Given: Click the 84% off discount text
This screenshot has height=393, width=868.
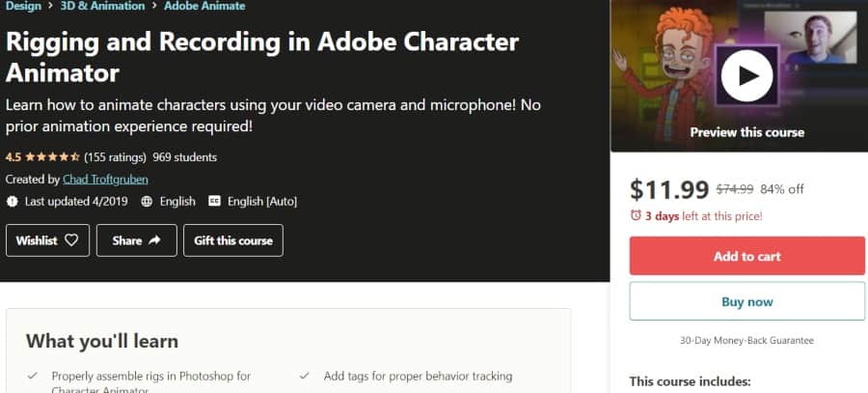Looking at the screenshot, I should point(781,189).
